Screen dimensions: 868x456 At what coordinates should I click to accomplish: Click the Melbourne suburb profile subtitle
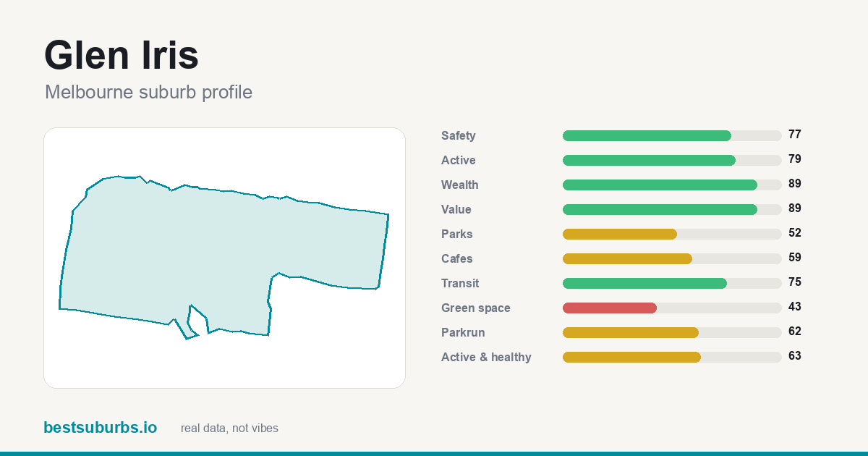pyautogui.click(x=148, y=92)
